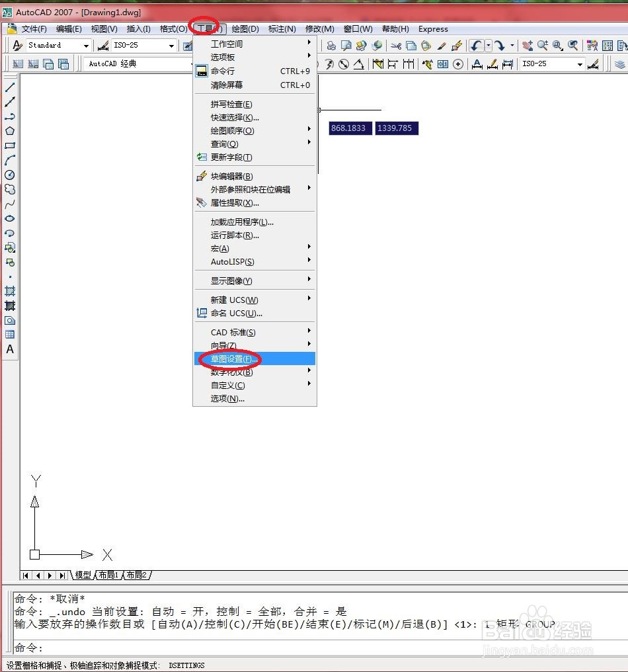This screenshot has height=672, width=628.
Task: Open the ISO-25 dropdown on dimension toolbar
Action: (580, 64)
